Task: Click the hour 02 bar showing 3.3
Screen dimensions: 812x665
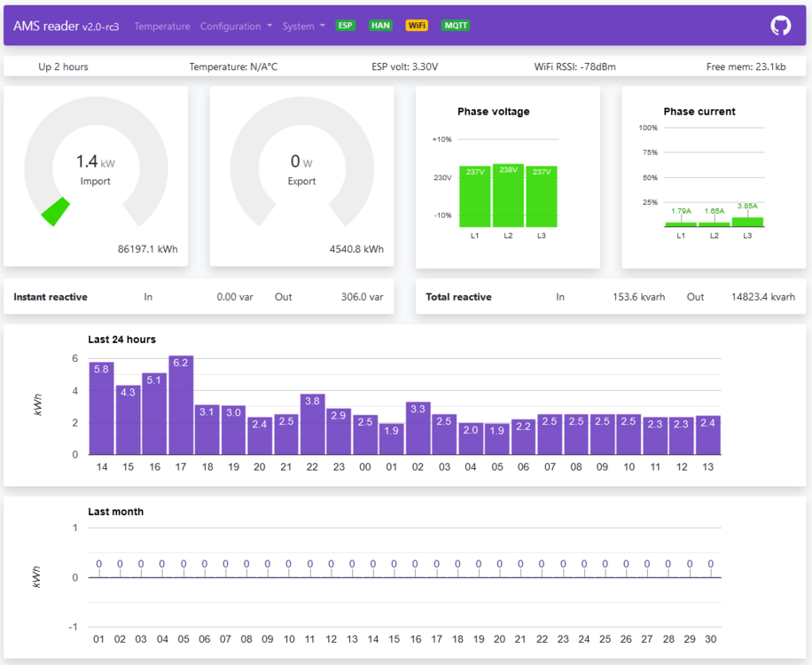Action: coord(418,428)
